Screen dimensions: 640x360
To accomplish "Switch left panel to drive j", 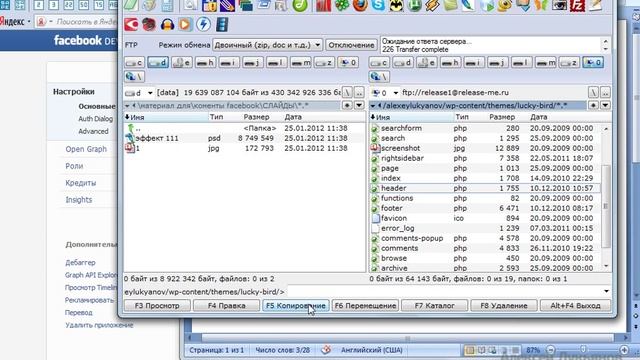I will 253,62.
